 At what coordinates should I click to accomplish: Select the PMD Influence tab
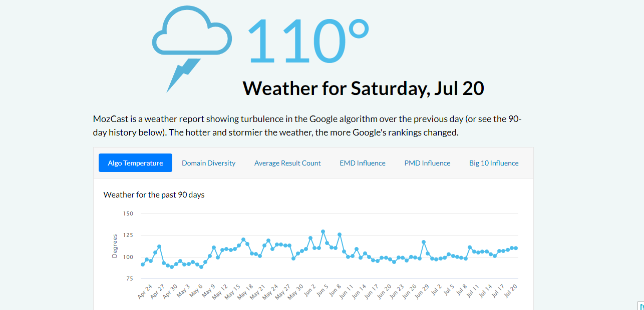(427, 162)
